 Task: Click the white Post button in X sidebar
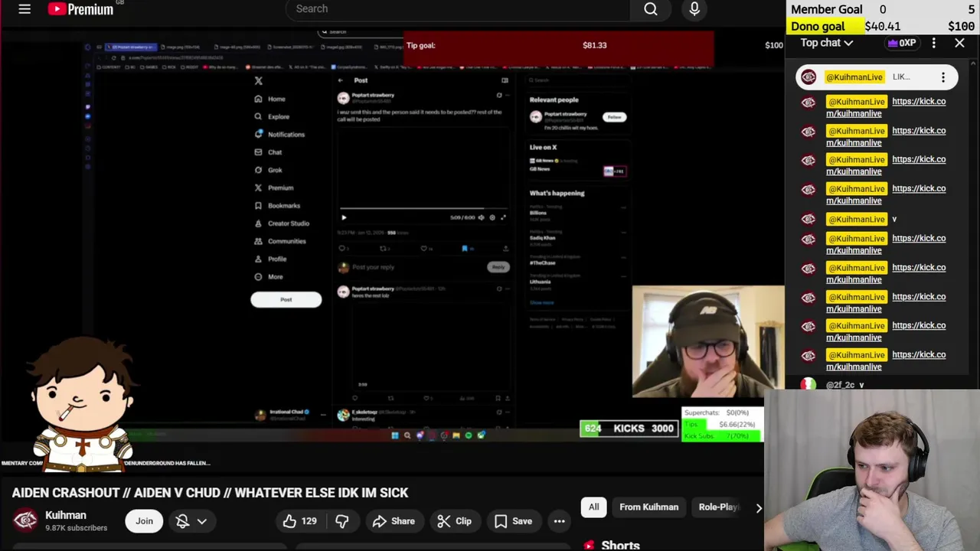point(286,299)
